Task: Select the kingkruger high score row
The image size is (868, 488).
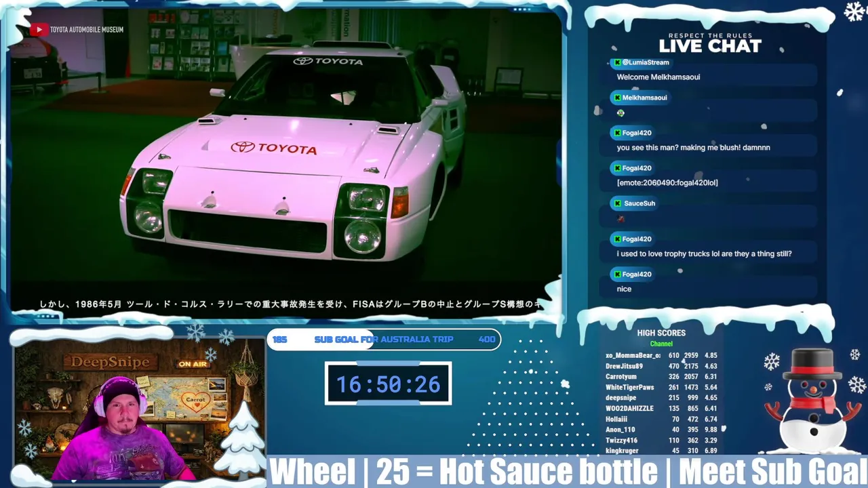Action: [661, 451]
